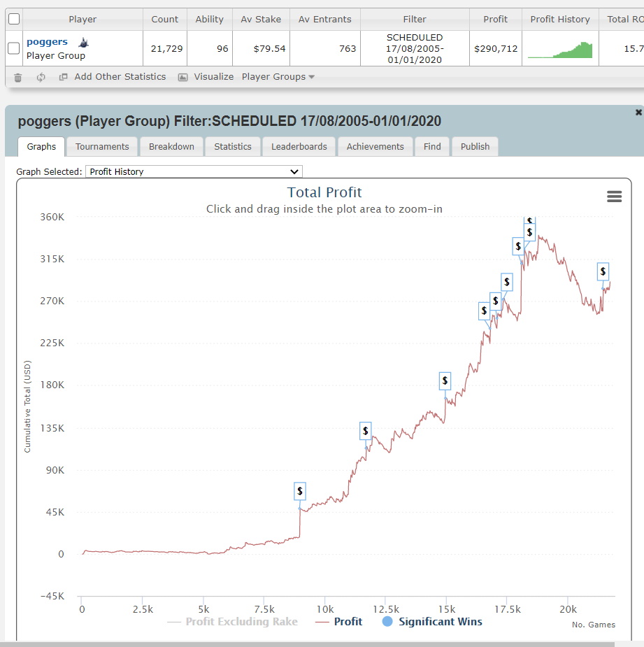644x647 pixels.
Task: Open the Breakdown tab
Action: (x=171, y=146)
